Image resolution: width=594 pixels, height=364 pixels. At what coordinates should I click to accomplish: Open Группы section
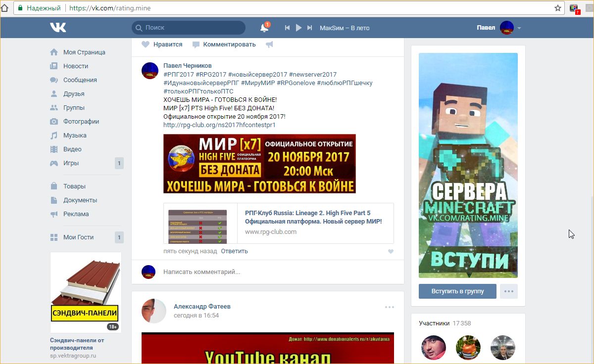74,107
